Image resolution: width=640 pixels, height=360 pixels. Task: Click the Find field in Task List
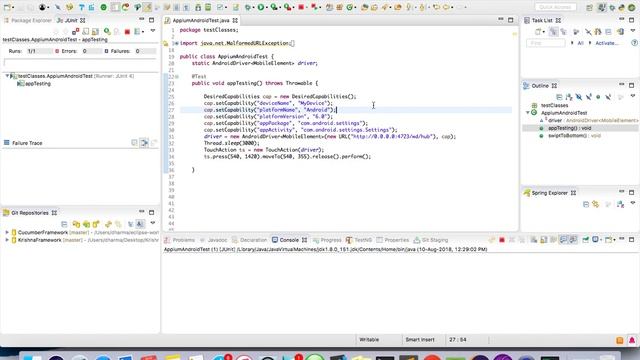tap(546, 43)
